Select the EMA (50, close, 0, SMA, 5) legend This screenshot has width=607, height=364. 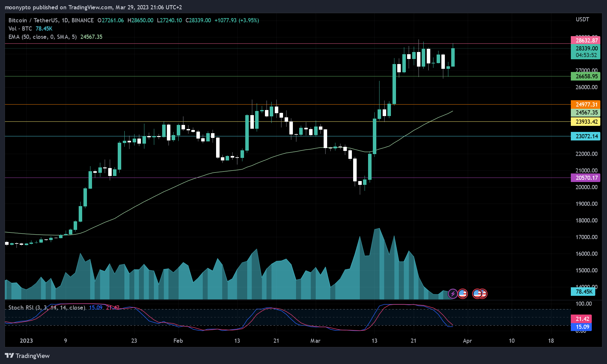point(43,37)
